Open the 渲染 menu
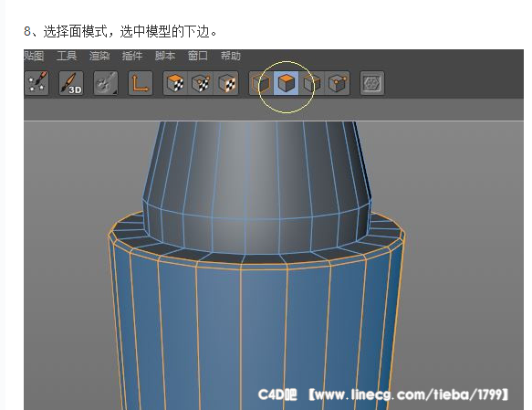Viewport: 532px width, 410px height. (x=99, y=56)
